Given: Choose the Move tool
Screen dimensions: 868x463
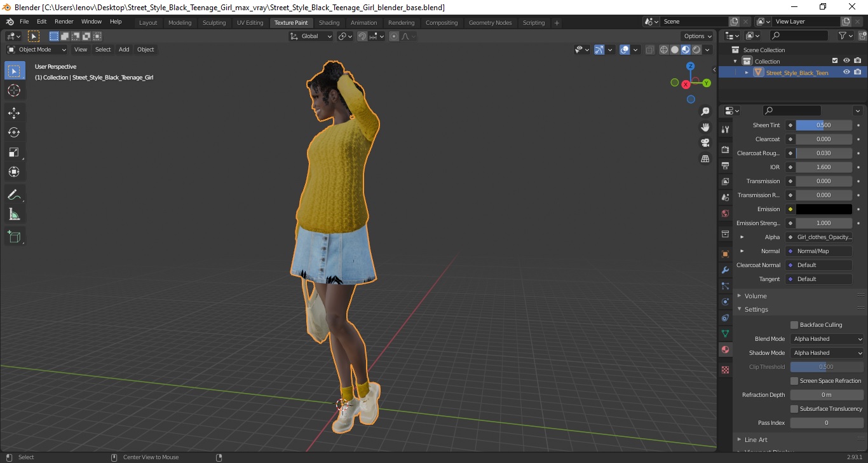Looking at the screenshot, I should tap(14, 113).
